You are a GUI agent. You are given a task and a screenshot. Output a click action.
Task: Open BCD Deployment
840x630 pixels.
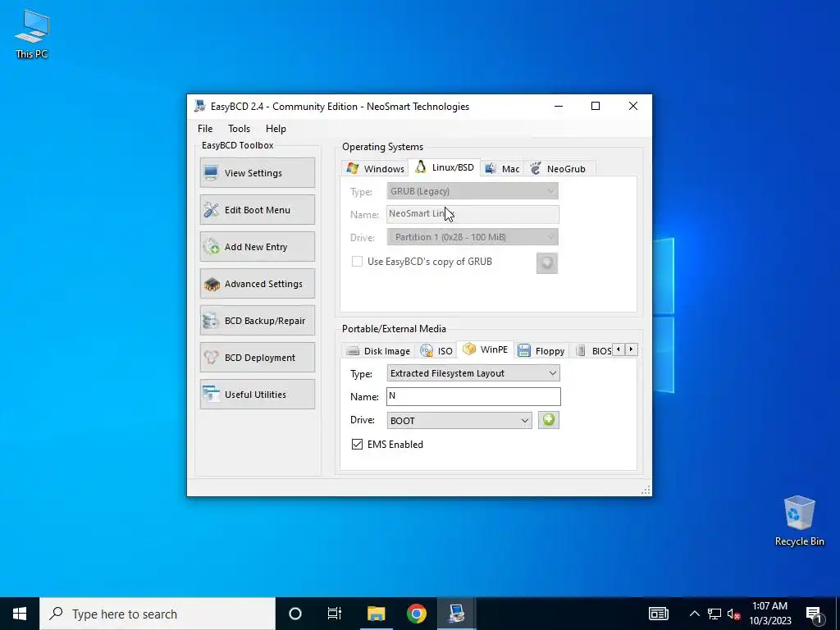[x=257, y=358]
